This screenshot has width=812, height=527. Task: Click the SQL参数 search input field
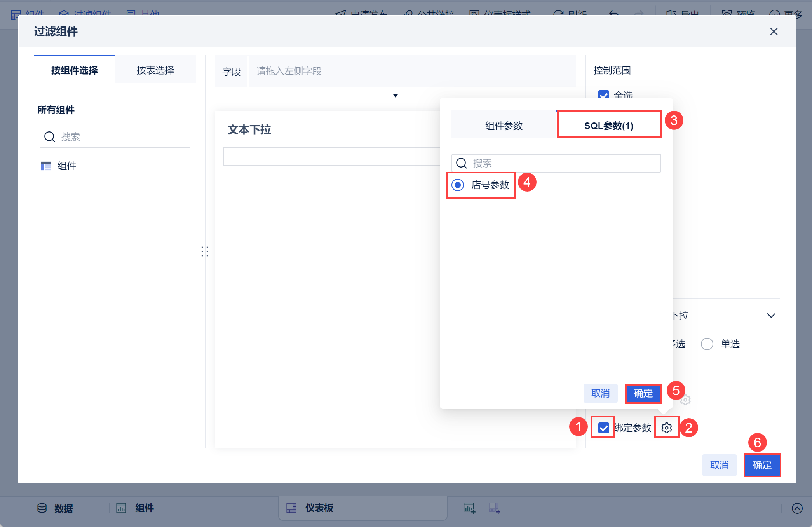[x=556, y=163]
